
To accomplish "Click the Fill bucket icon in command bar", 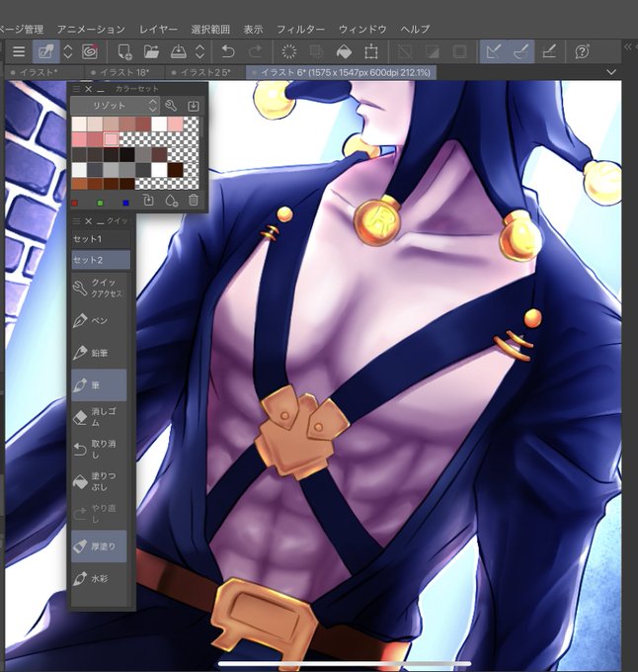I will (344, 51).
